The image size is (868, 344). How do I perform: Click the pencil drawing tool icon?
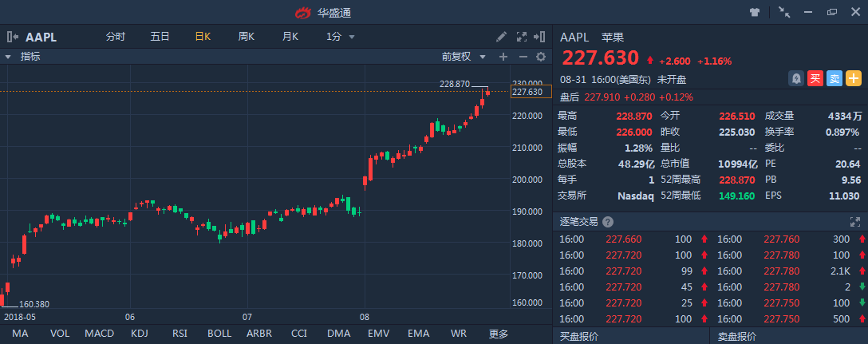tap(501, 37)
